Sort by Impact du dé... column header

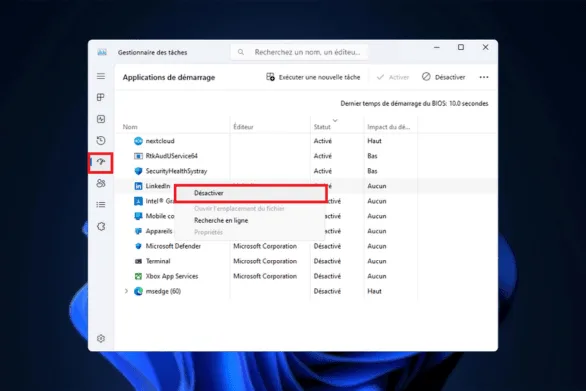[x=389, y=127]
